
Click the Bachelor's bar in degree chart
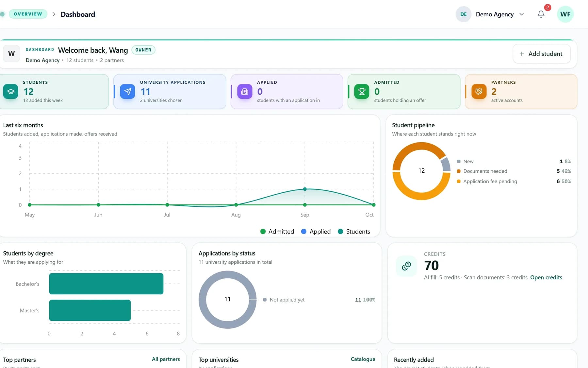tap(106, 284)
